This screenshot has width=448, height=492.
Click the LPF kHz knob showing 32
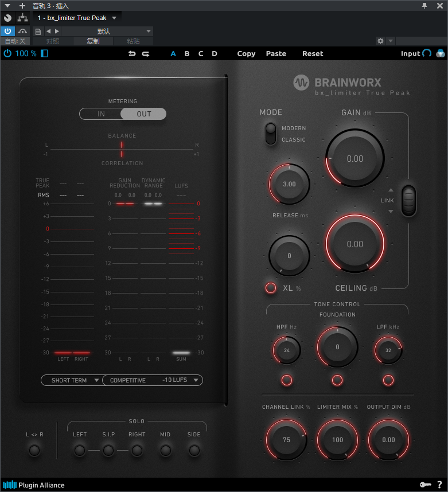click(388, 350)
